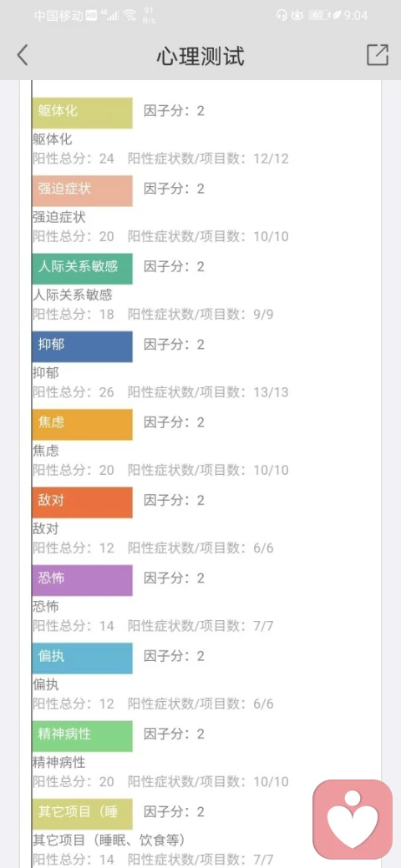The height and width of the screenshot is (868, 401).
Task: Select the 焦虑 orange-yellow bar
Action: click(x=82, y=425)
